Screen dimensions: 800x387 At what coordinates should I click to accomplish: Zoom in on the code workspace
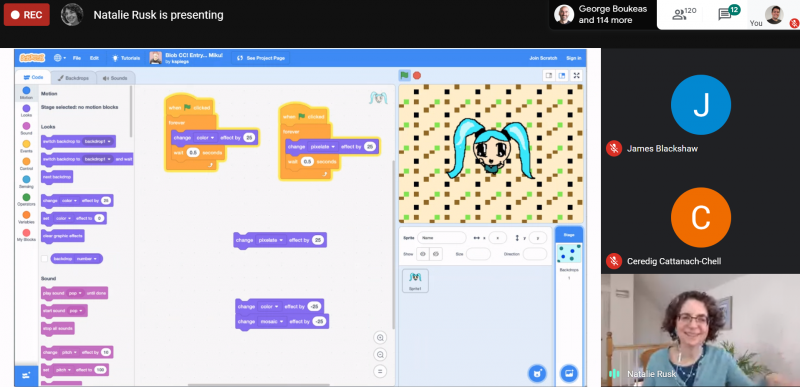(x=380, y=338)
